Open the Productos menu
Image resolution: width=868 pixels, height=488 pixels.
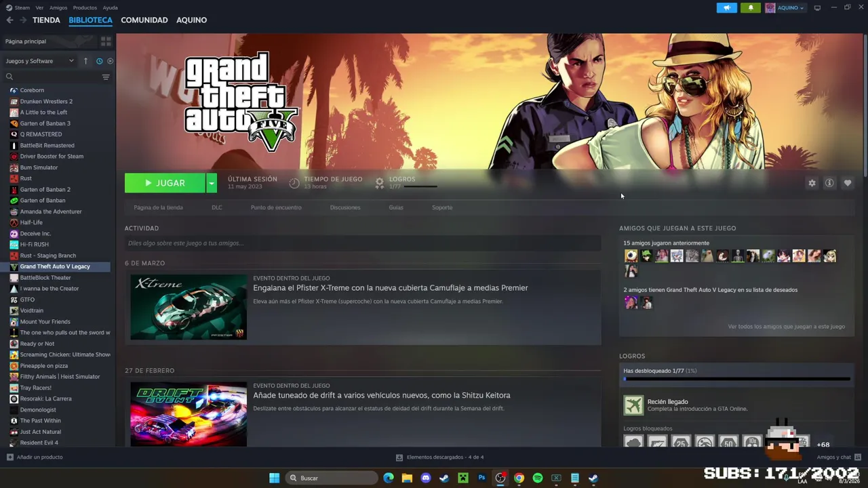coord(85,7)
